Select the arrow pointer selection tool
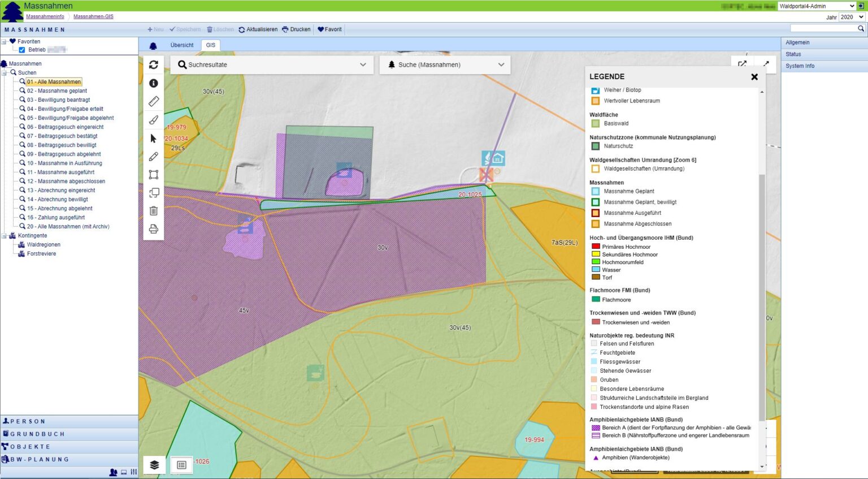This screenshot has width=868, height=479. [153, 138]
